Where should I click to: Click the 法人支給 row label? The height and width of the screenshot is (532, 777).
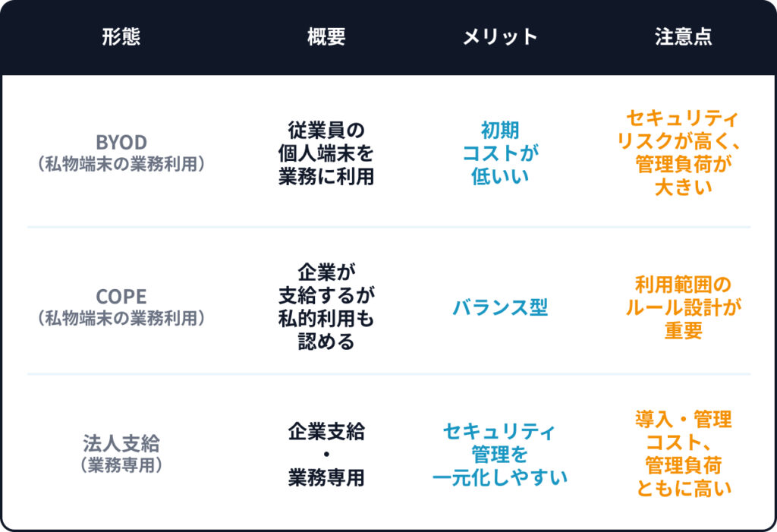point(121,443)
